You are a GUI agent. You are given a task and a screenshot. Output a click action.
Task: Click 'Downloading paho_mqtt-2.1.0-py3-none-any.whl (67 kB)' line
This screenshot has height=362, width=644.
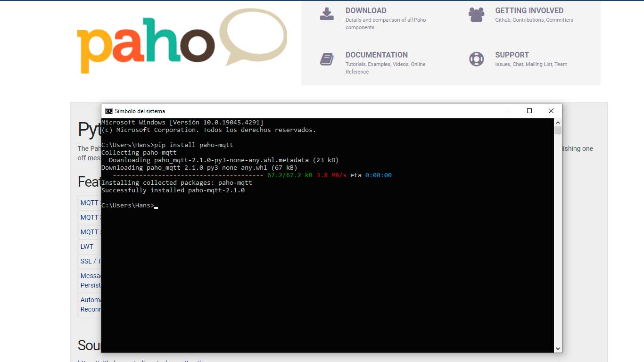(x=199, y=167)
